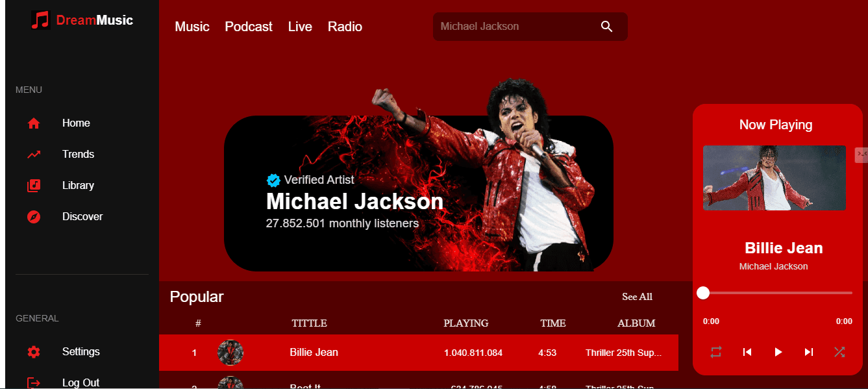Enable shuffle playback

coord(839,351)
